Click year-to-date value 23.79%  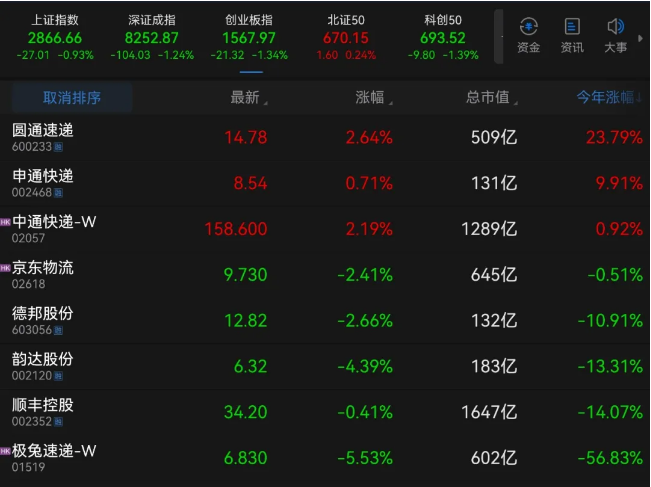click(614, 137)
